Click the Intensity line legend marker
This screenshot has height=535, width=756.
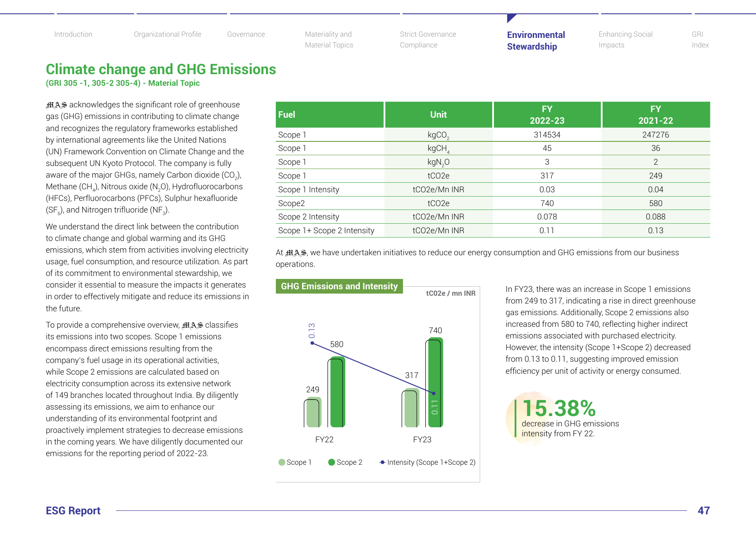[x=382, y=462]
